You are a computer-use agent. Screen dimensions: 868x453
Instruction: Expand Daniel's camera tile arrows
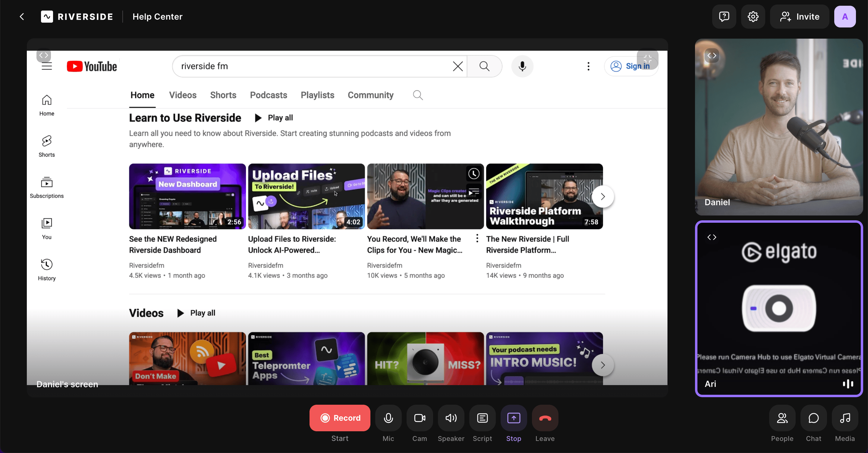click(x=712, y=56)
